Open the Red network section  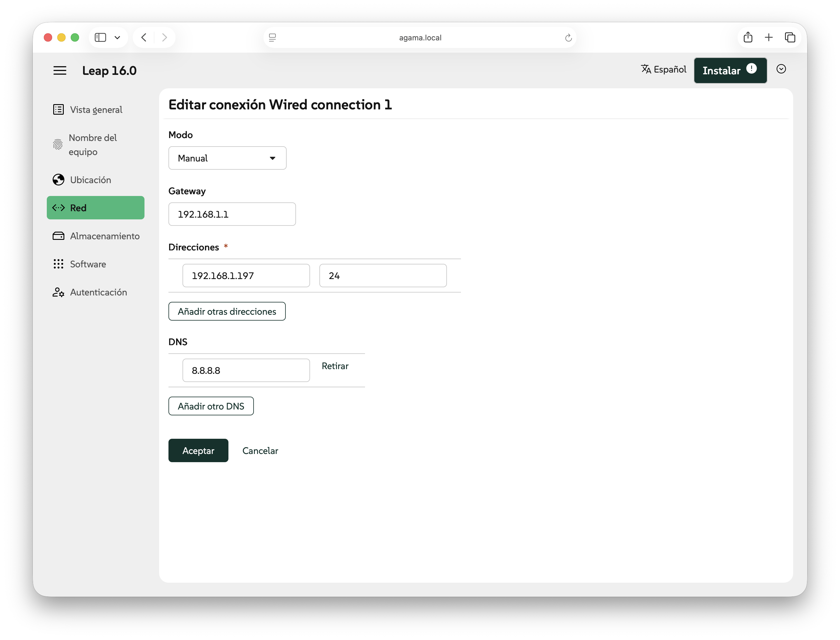click(95, 208)
